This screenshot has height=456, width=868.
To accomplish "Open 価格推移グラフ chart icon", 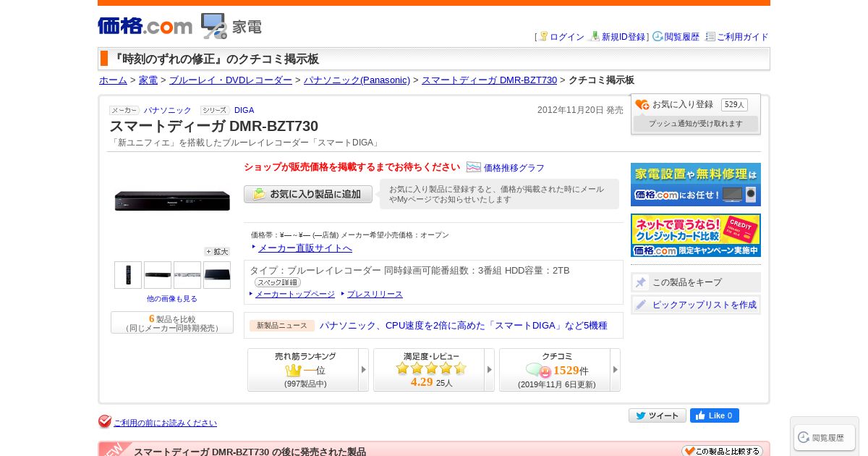I will pos(474,167).
